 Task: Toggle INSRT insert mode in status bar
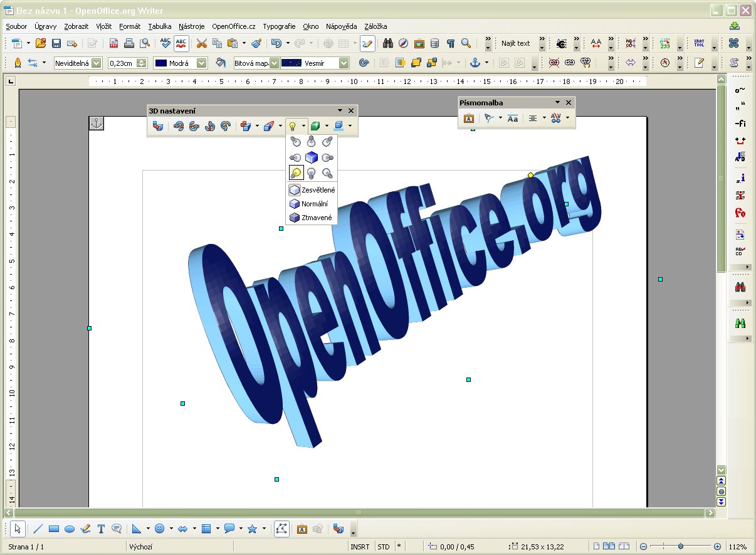pyautogui.click(x=360, y=547)
